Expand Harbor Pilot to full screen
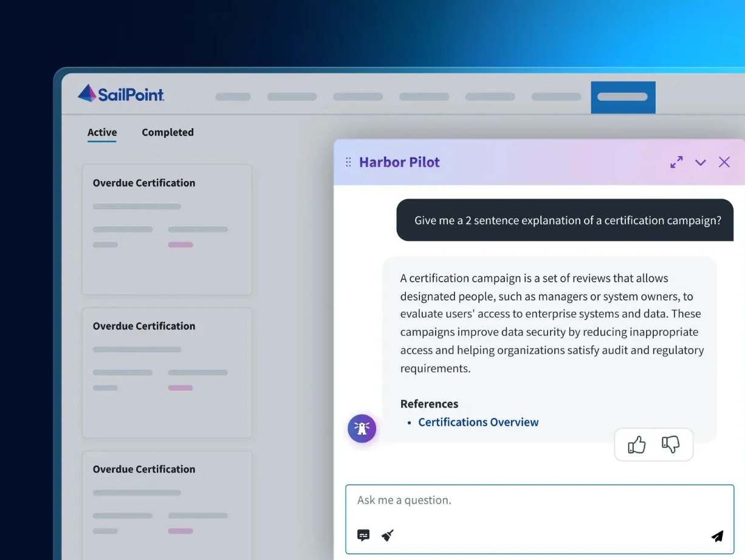Viewport: 745px width, 560px height. 676,162
